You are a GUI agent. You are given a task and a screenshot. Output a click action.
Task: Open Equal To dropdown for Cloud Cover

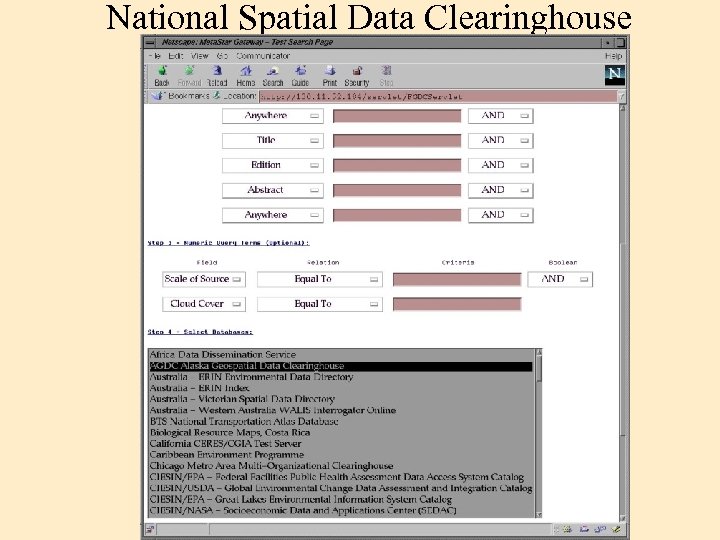click(x=320, y=304)
